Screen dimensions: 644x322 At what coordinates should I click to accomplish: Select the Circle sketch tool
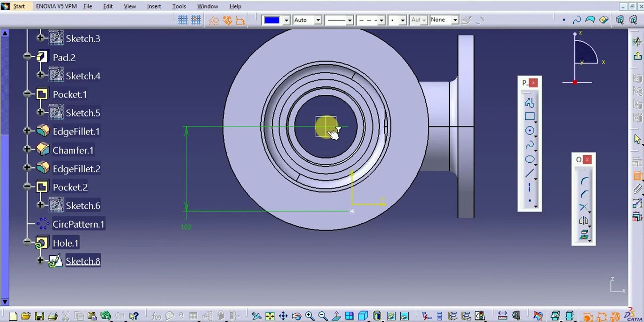[530, 131]
